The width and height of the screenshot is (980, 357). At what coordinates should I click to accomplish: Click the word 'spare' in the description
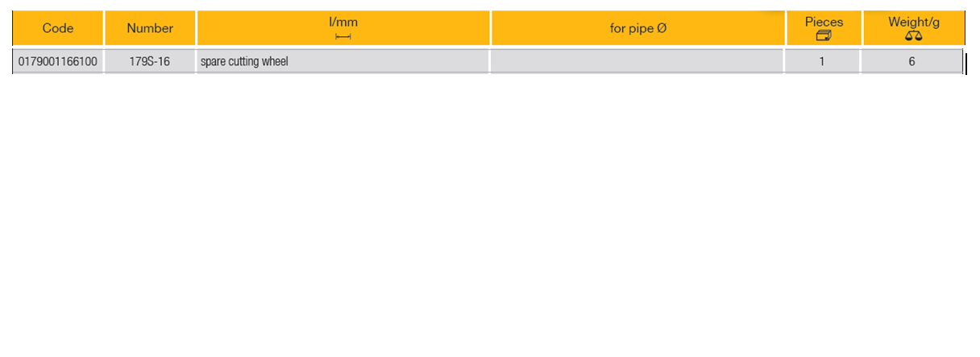coord(213,61)
